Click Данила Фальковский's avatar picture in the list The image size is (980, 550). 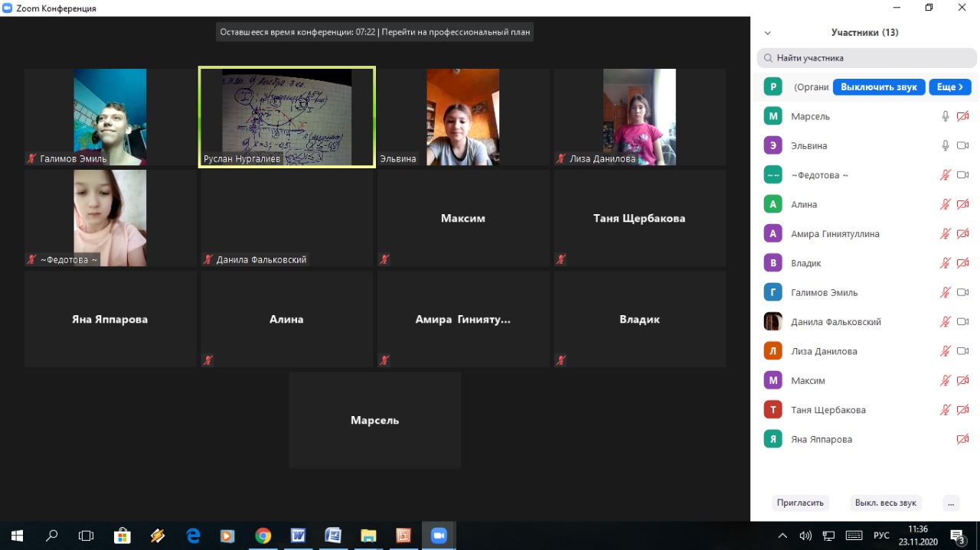[773, 322]
